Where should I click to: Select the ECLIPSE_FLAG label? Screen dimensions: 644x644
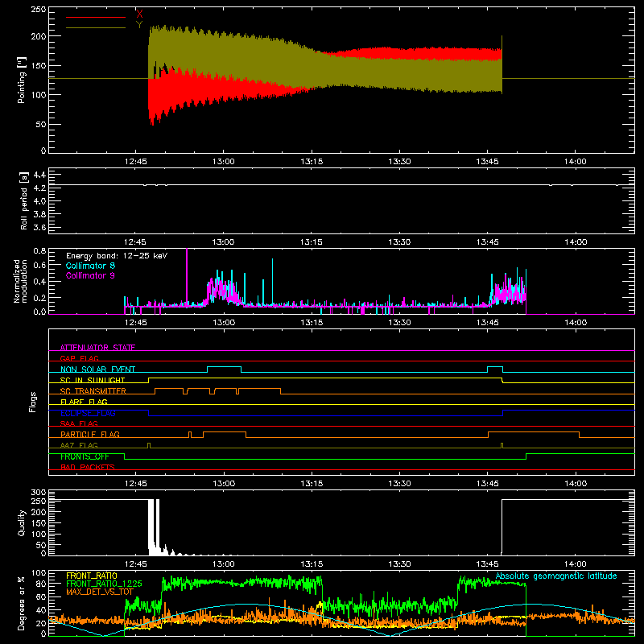88,413
